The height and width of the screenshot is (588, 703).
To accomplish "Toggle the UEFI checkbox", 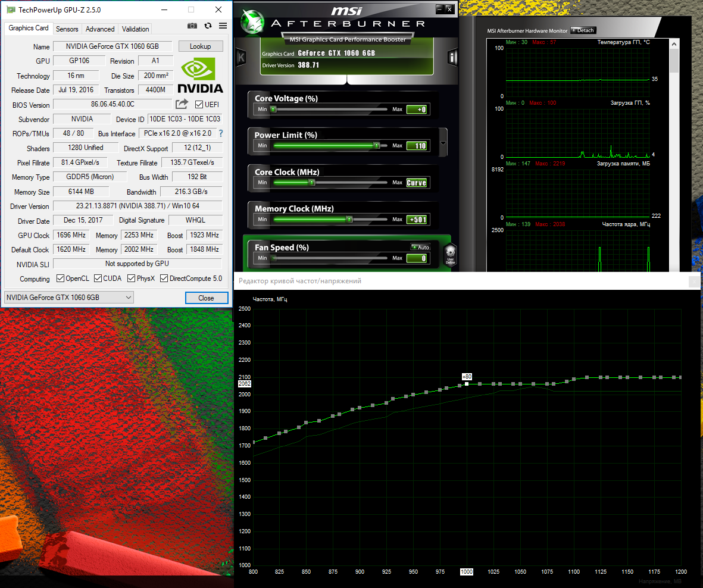I will pyautogui.click(x=199, y=104).
